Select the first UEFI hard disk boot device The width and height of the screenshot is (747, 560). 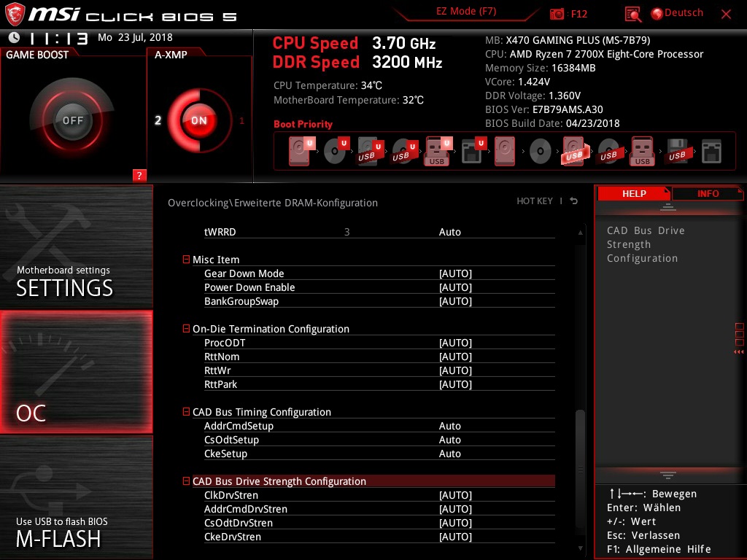(301, 151)
